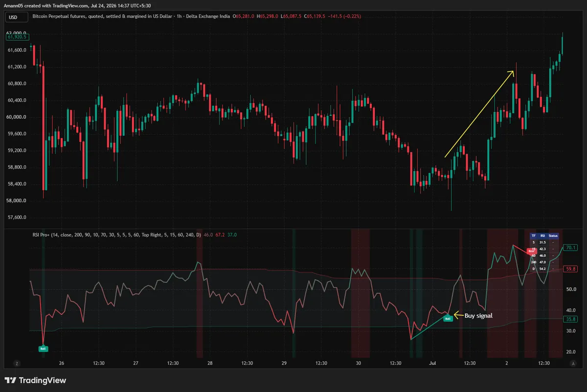The height and width of the screenshot is (392, 587).
Task: Click the 26 date on time axis
Action: pyautogui.click(x=61, y=363)
